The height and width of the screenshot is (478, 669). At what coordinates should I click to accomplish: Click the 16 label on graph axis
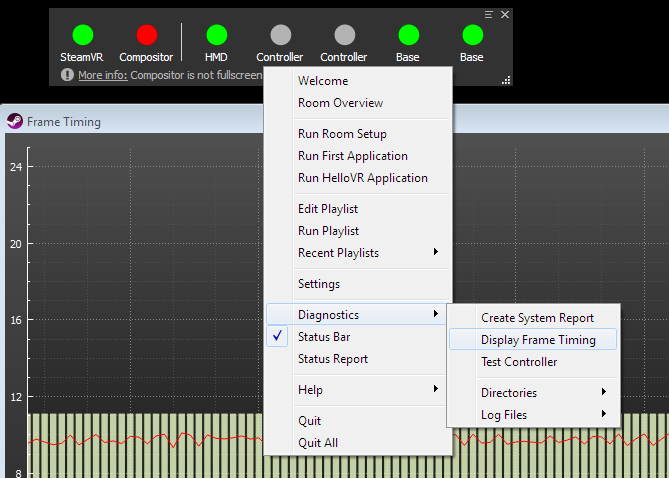click(x=16, y=320)
